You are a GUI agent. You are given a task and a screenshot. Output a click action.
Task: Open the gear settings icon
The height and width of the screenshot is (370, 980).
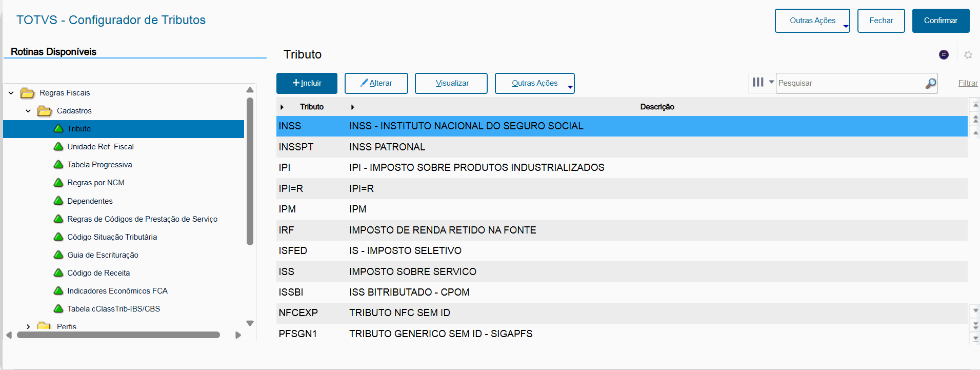968,55
